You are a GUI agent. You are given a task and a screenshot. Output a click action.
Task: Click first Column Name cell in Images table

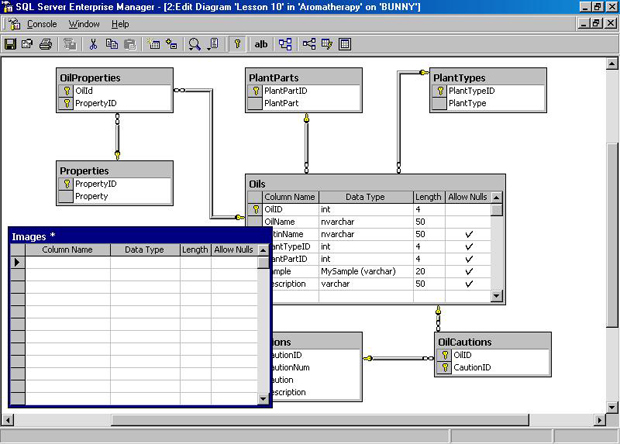pyautogui.click(x=67, y=262)
